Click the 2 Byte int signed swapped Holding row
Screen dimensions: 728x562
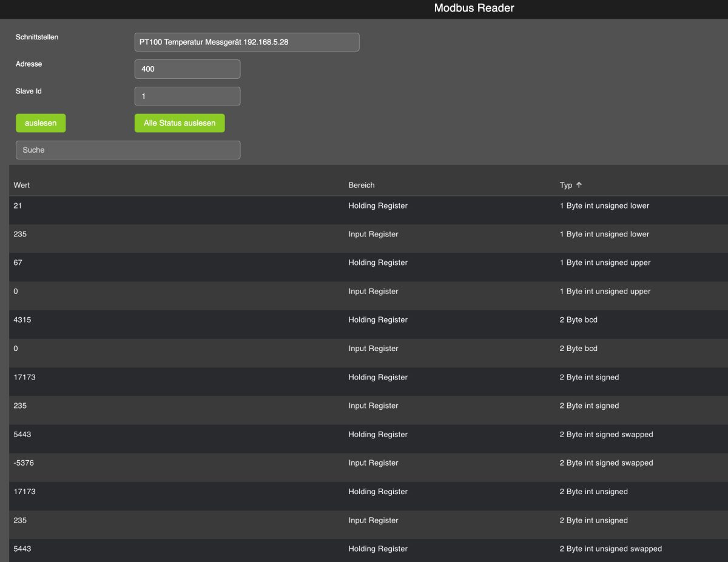click(x=605, y=435)
